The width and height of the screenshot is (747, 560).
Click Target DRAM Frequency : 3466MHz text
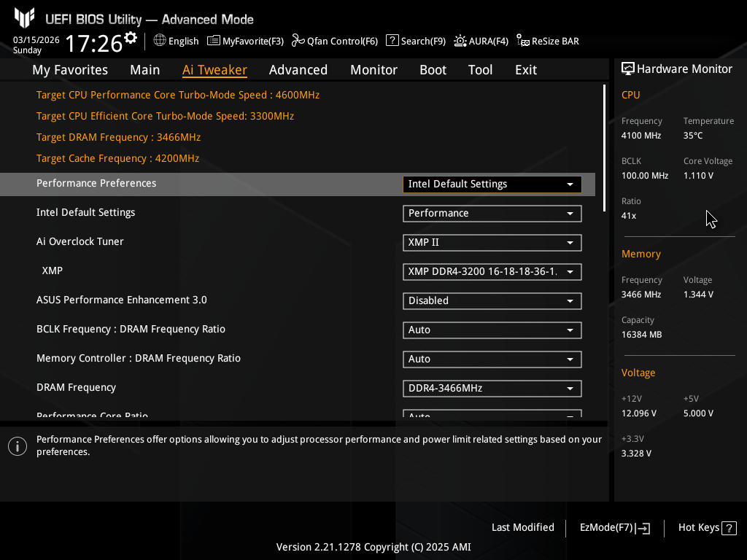[x=118, y=137]
